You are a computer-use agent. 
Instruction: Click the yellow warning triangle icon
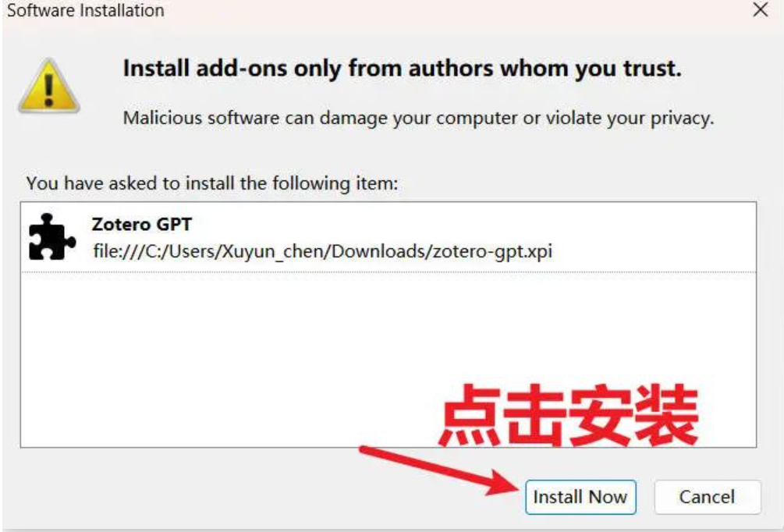(48, 86)
